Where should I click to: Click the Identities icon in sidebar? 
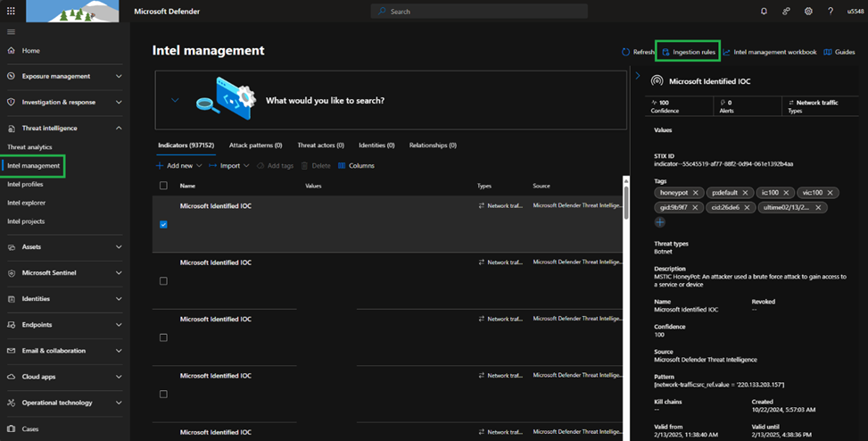point(11,299)
